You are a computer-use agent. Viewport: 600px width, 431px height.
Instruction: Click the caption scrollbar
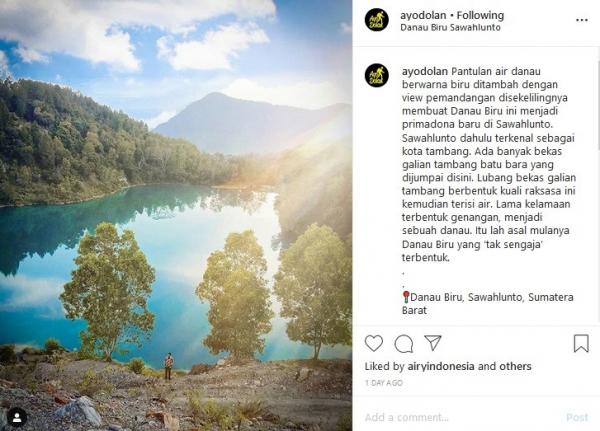[x=598, y=105]
